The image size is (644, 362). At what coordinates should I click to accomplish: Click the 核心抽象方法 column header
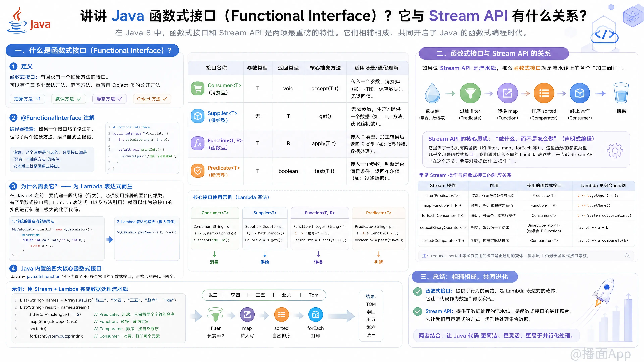[325, 68]
